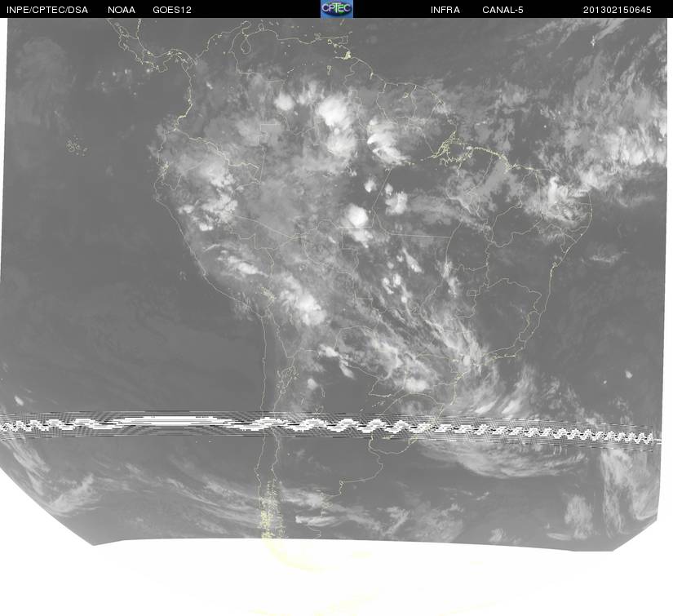This screenshot has height=616, width=673.
Task: Click the CPTEC logo in header
Action: click(336, 9)
